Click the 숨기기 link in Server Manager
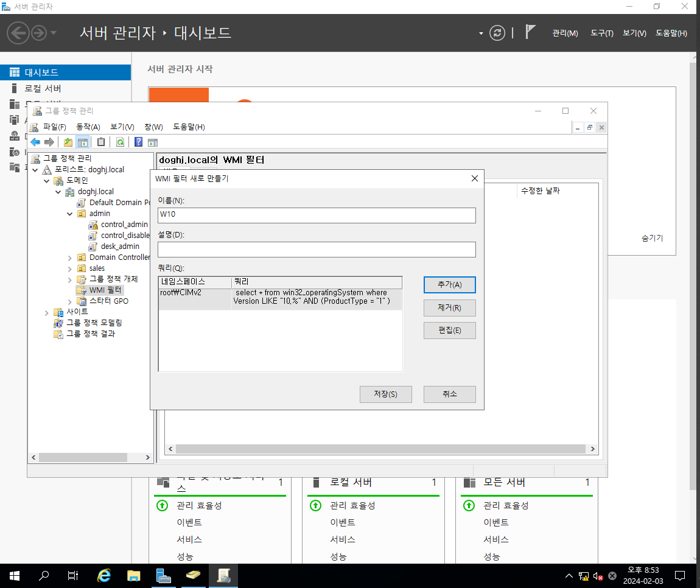The width and height of the screenshot is (700, 588). [x=653, y=239]
